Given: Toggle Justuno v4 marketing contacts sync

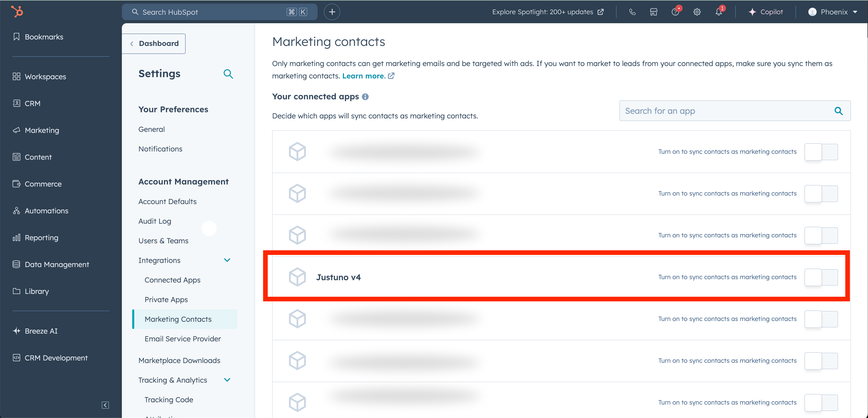Looking at the screenshot, I should coord(821,277).
